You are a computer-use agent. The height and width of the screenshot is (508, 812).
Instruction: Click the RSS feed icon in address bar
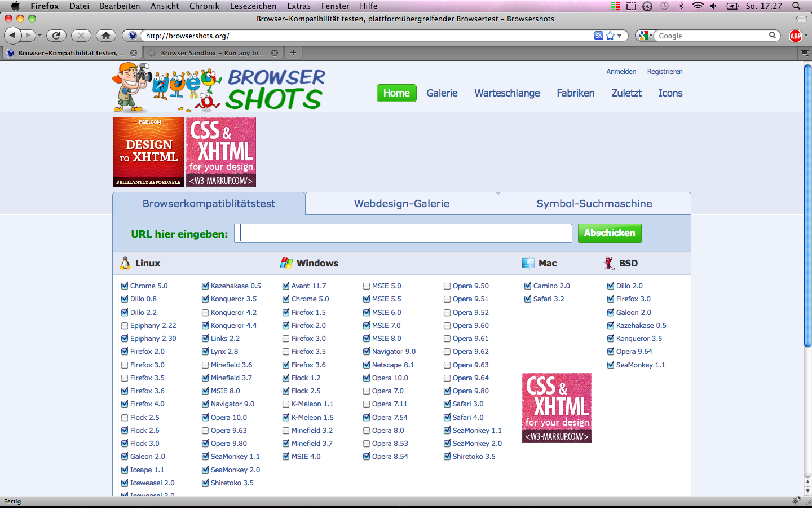point(599,36)
